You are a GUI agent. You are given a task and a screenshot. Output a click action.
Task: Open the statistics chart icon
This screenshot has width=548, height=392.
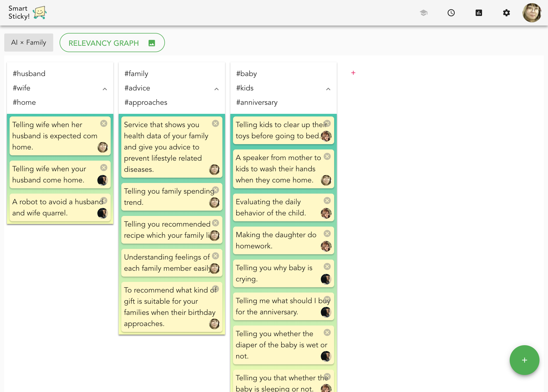479,13
